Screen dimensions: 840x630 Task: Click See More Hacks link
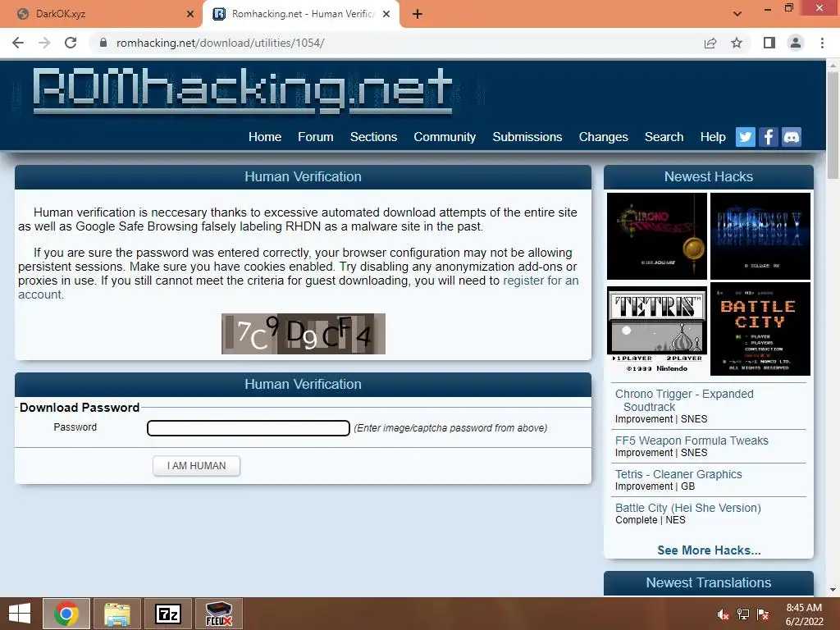point(709,550)
